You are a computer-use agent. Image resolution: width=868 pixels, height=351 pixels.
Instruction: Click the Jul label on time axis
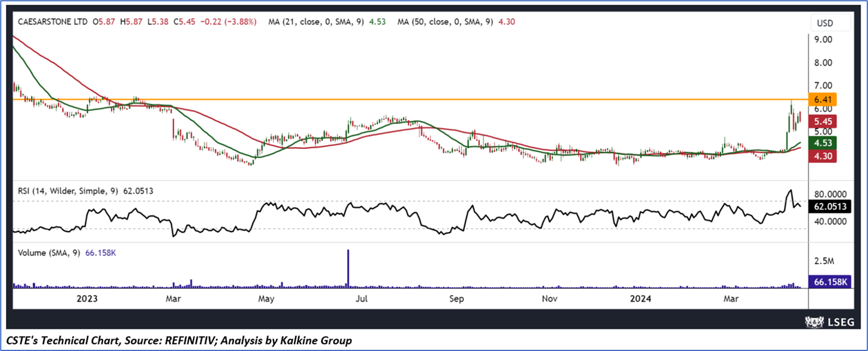coord(363,298)
